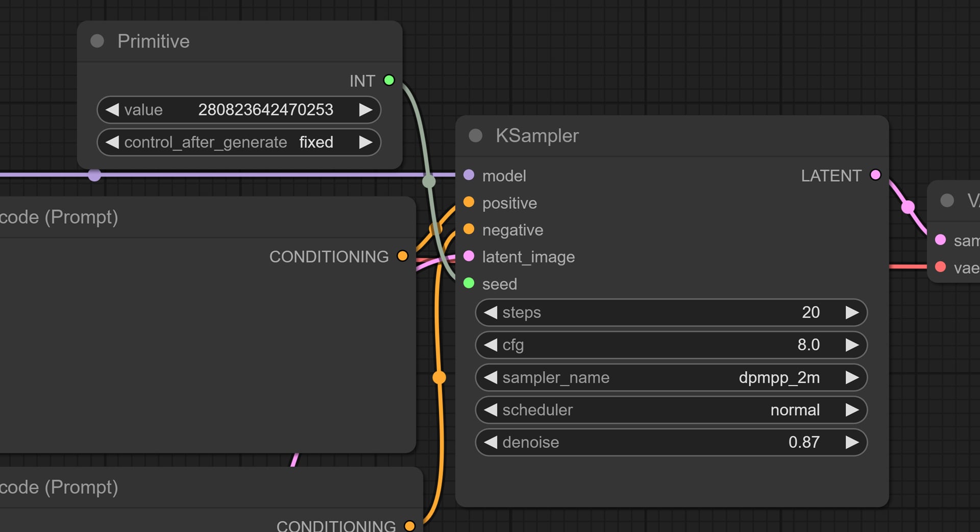
Task: Open the scheduler normal combo
Action: (671, 410)
